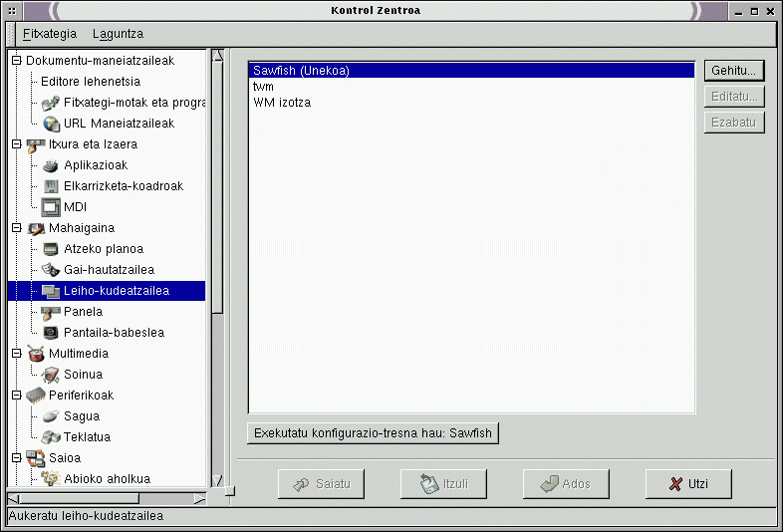
Task: Select twm in the window manager list
Action: point(471,87)
